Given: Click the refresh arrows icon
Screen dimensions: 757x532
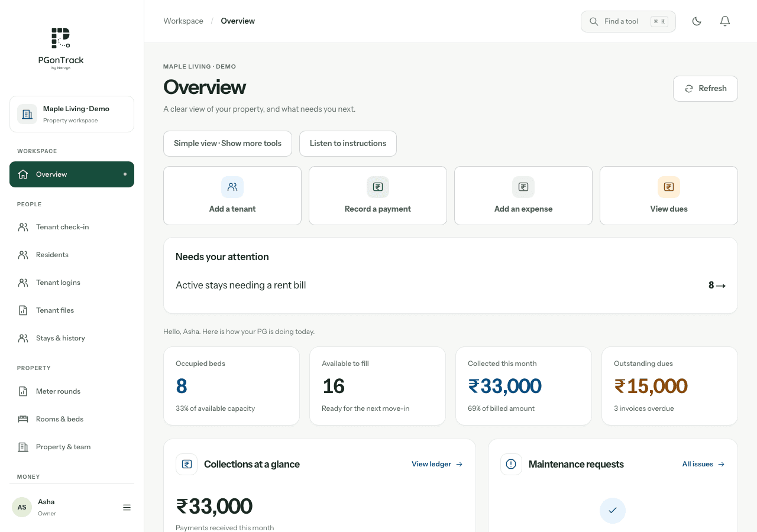Looking at the screenshot, I should (x=689, y=89).
